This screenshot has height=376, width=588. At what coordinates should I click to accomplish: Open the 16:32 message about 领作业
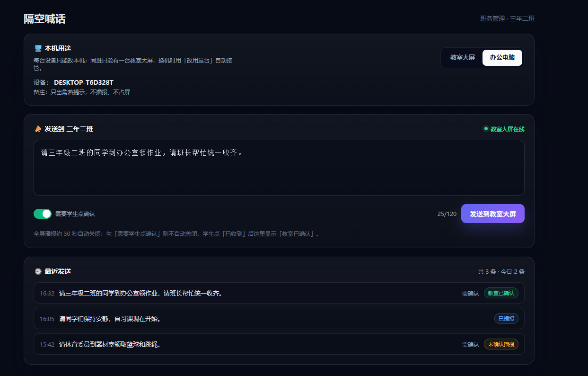[279, 293]
